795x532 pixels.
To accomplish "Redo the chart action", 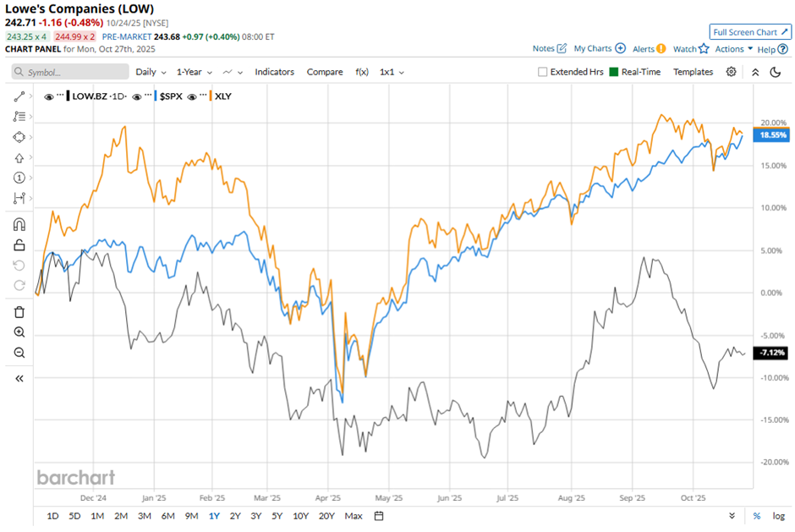I will [x=19, y=285].
